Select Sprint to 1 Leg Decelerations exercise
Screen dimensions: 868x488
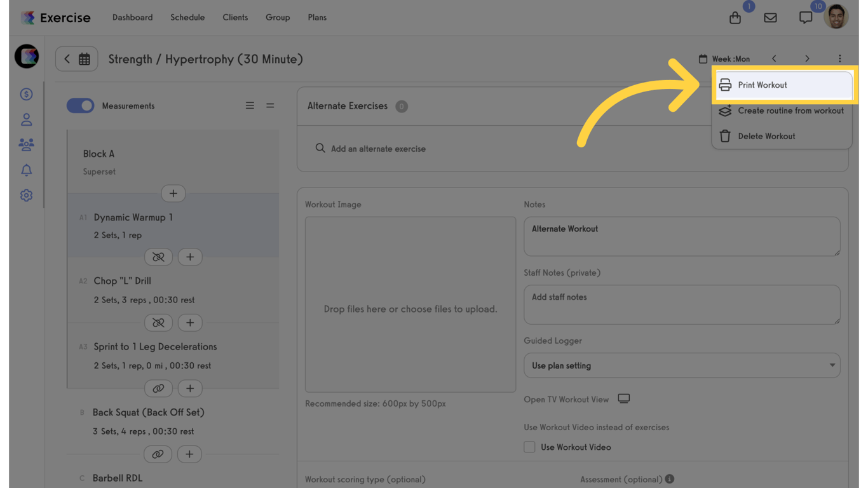(173, 356)
